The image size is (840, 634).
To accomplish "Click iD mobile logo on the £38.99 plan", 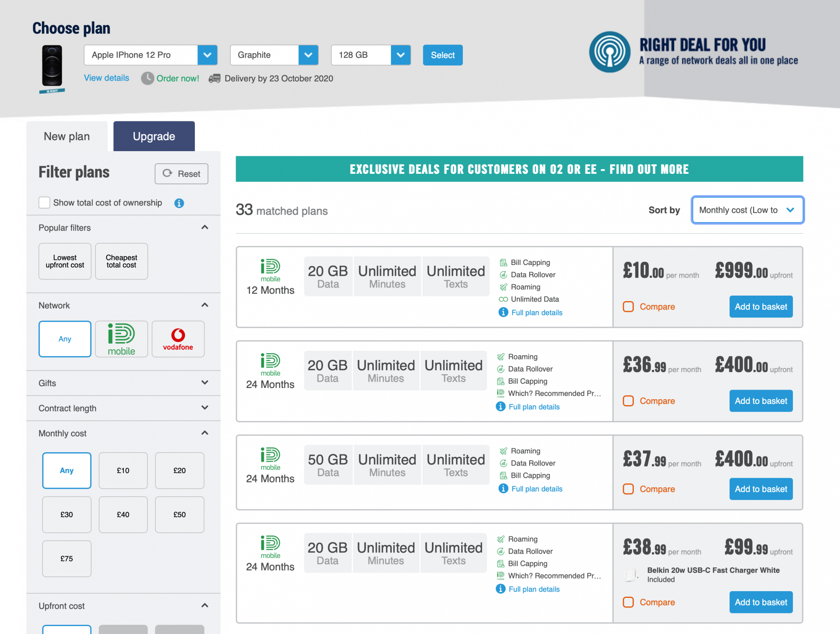I will 270,547.
